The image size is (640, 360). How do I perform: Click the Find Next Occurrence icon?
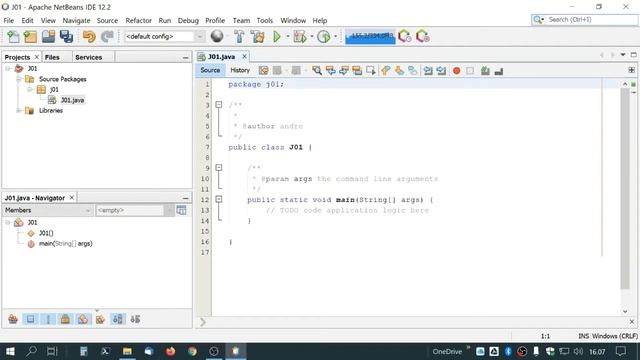point(344,71)
